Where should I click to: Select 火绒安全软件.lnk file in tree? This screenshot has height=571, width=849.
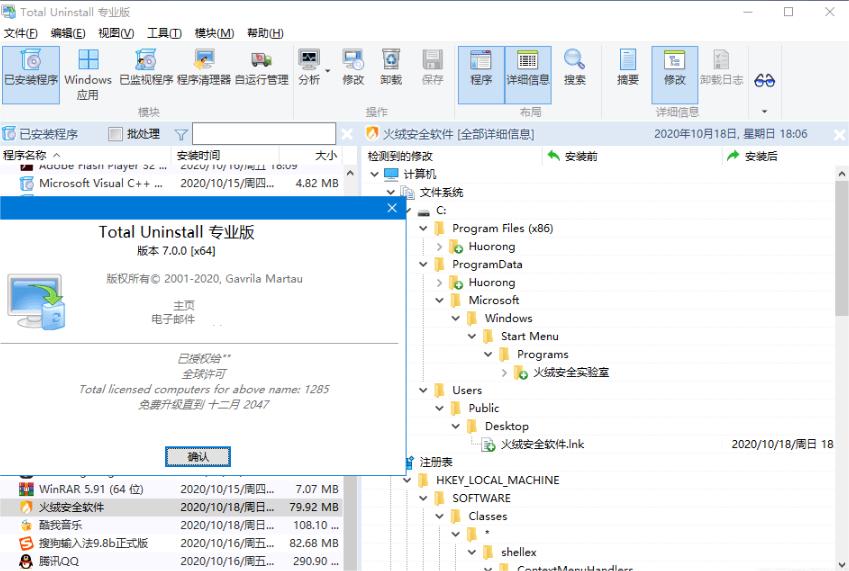pos(542,444)
